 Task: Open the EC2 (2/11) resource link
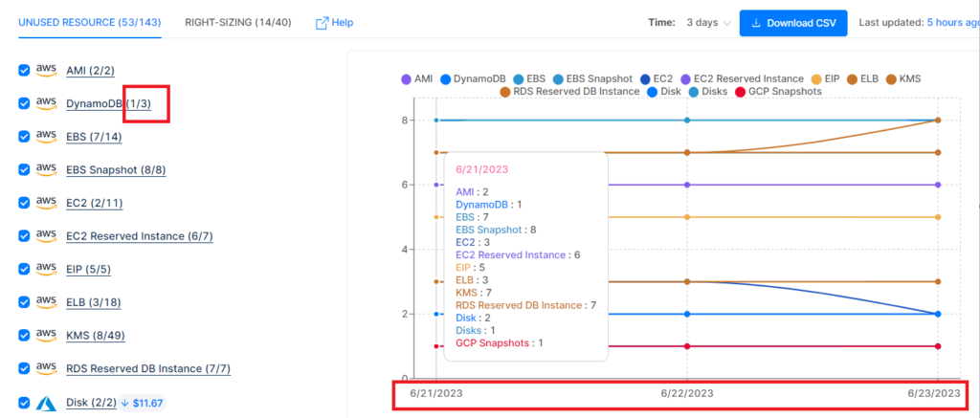click(x=94, y=203)
